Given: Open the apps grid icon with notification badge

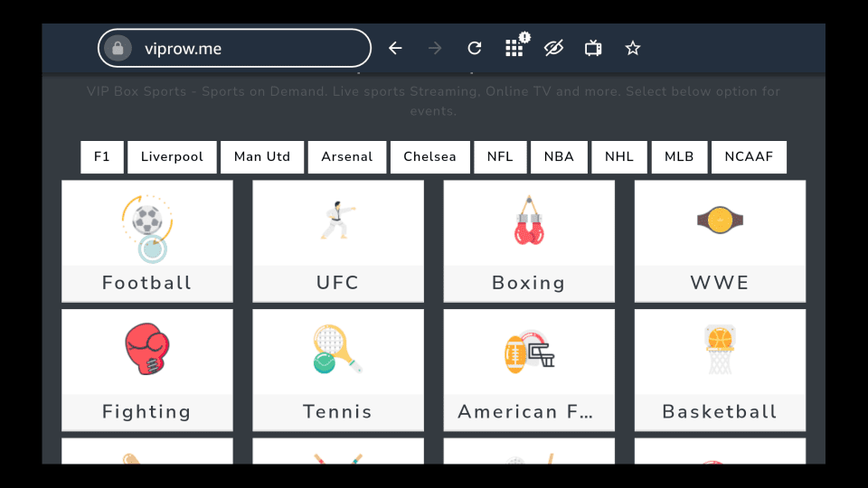Looking at the screenshot, I should (x=516, y=46).
